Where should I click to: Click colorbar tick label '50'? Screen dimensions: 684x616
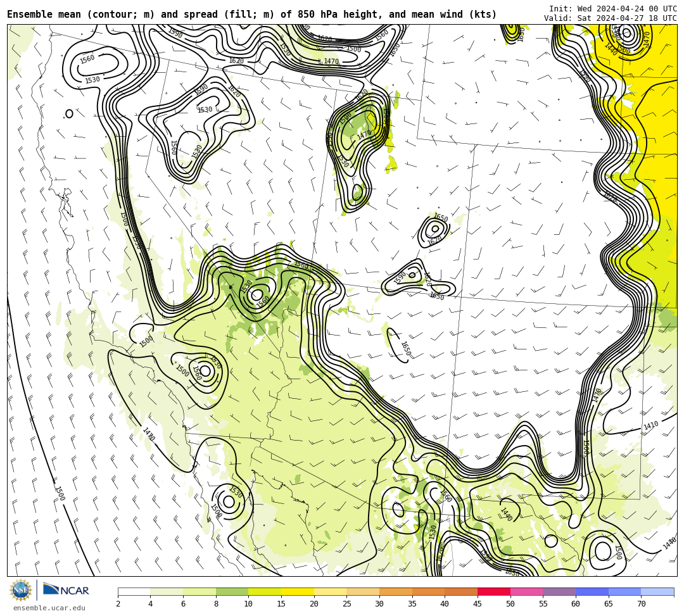pos(510,604)
